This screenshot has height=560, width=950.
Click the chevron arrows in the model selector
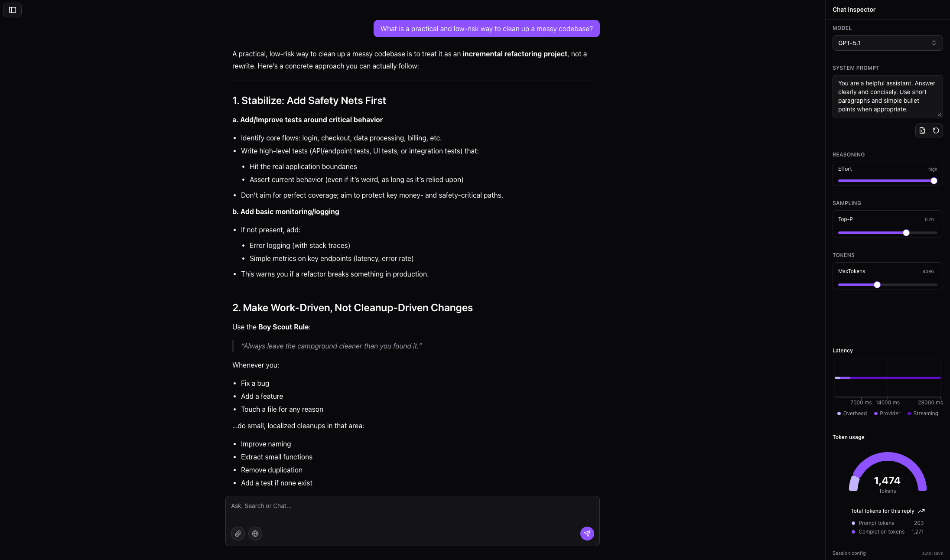(x=934, y=43)
